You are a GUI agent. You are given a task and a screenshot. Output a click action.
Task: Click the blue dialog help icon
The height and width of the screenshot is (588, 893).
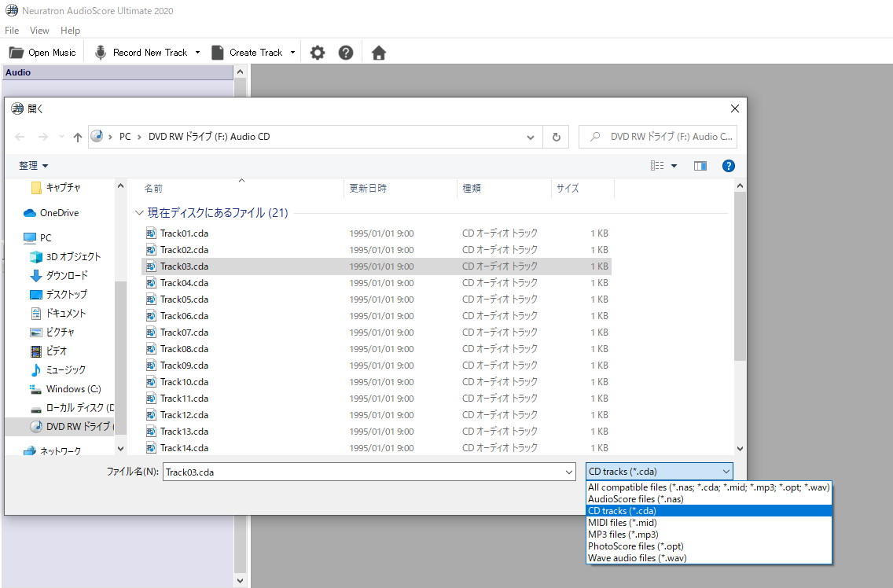(728, 166)
